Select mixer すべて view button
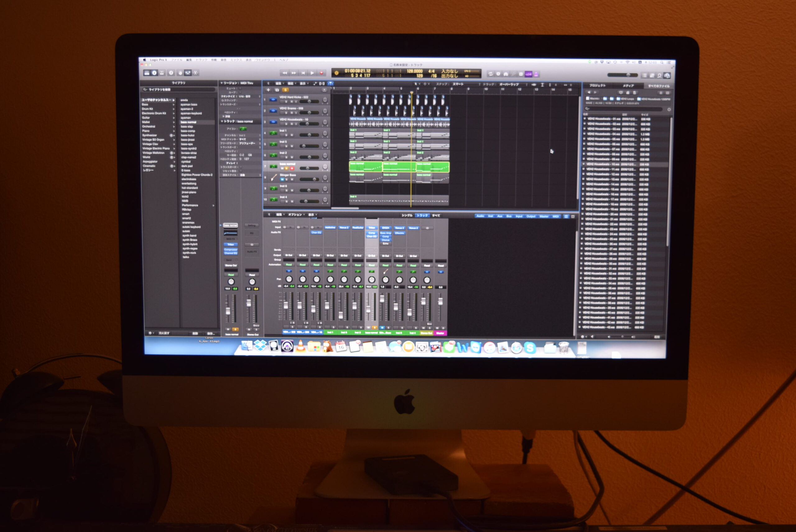The image size is (796, 532). [436, 215]
